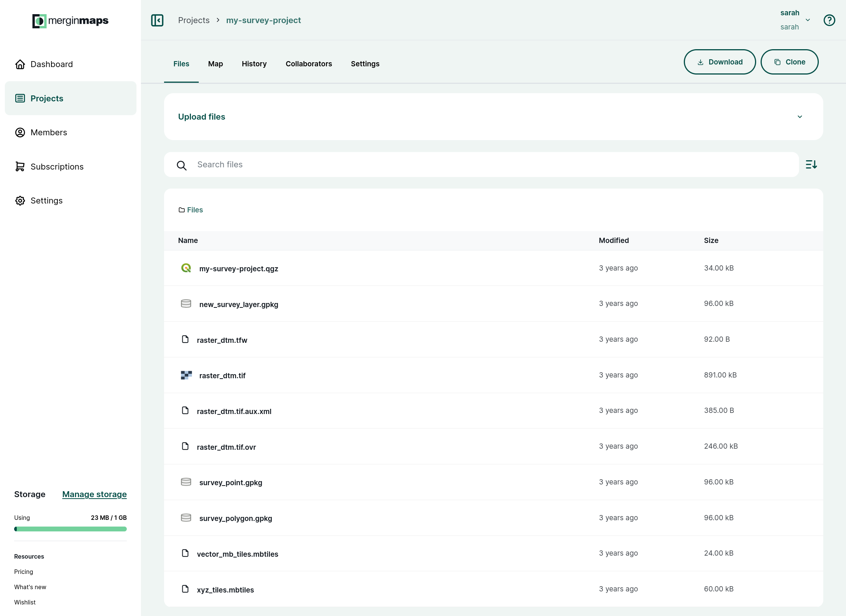
Task: Click the Clone button
Action: tap(790, 61)
